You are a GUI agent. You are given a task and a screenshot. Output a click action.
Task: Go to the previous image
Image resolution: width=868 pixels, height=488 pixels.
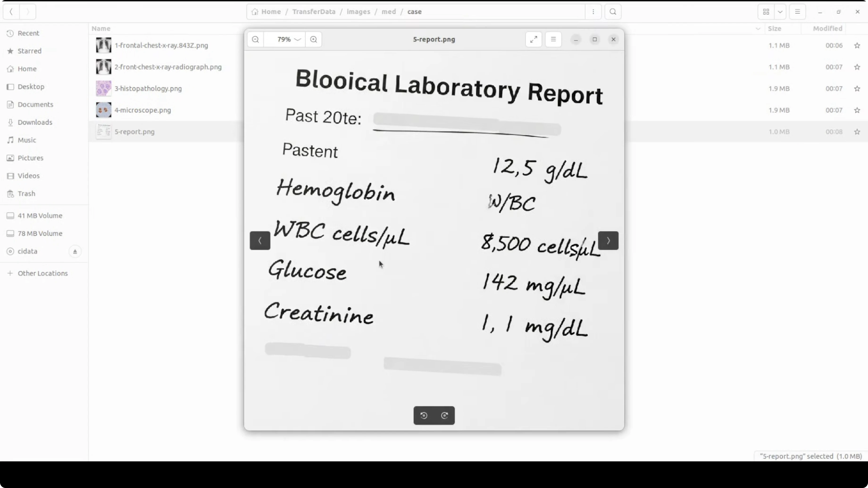(260, 240)
